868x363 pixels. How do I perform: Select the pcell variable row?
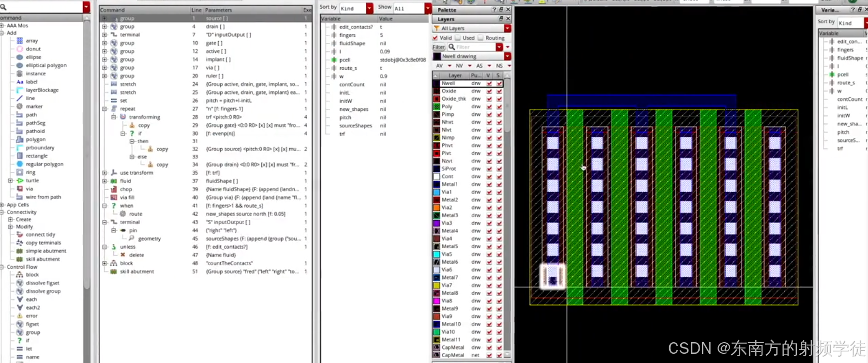(374, 60)
